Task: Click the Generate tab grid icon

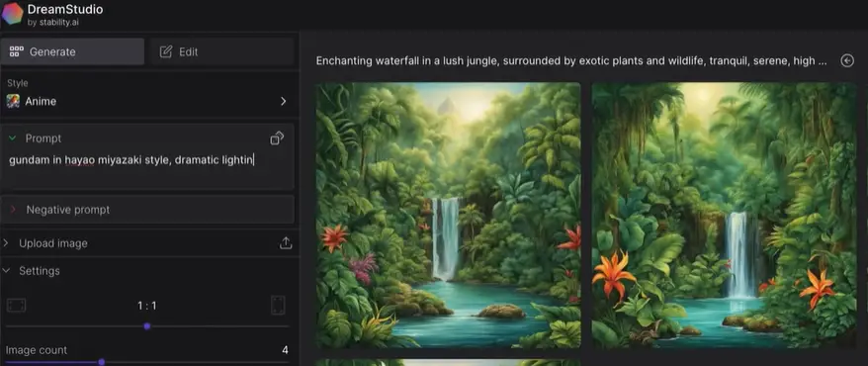Action: pyautogui.click(x=17, y=51)
